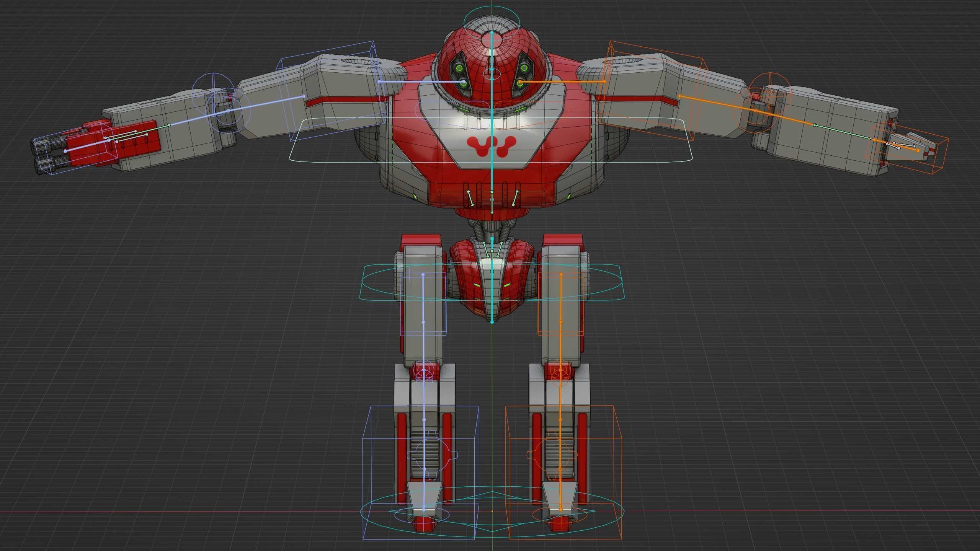980x551 pixels.
Task: Select the orange gear-shaped foot control
Action: point(553,455)
